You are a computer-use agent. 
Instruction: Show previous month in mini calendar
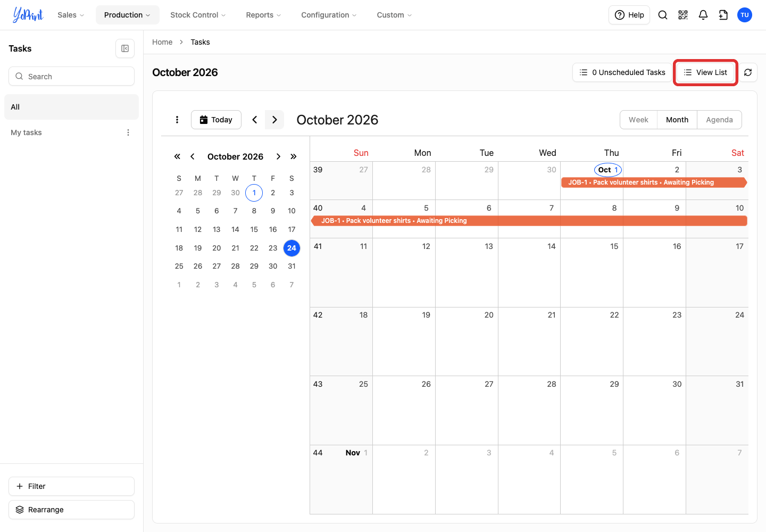(x=193, y=156)
